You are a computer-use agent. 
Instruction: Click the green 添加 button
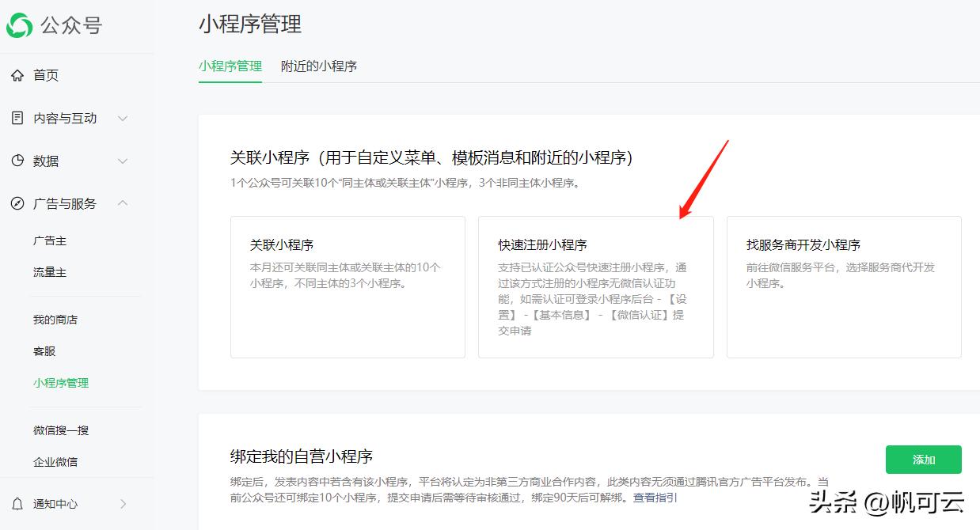coord(923,459)
